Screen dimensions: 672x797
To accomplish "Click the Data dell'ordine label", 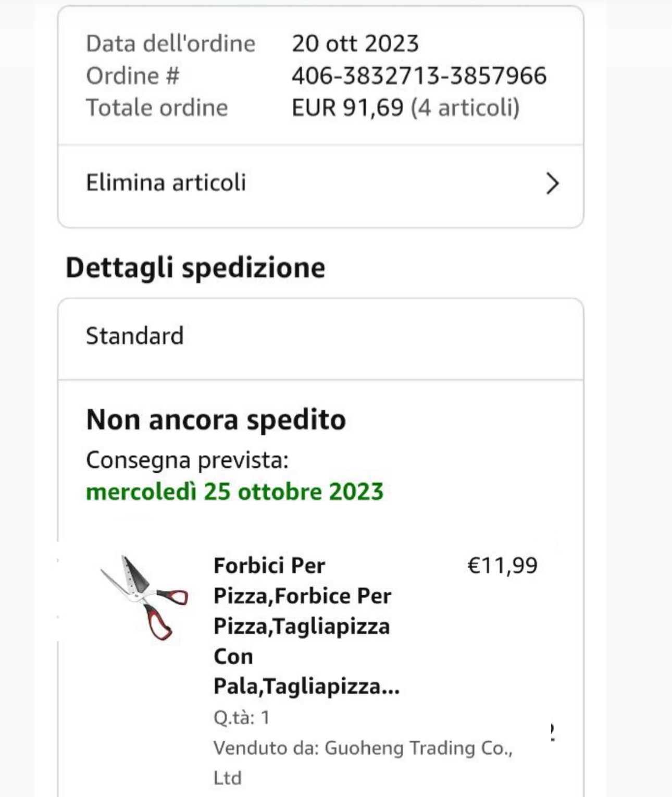I will [x=170, y=44].
